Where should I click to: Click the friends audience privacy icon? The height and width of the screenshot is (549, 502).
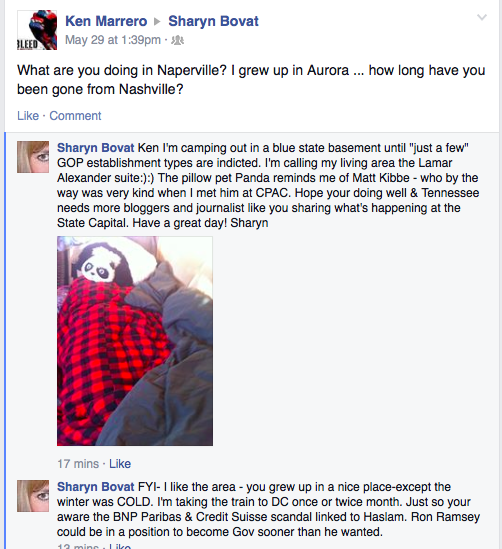pos(178,40)
